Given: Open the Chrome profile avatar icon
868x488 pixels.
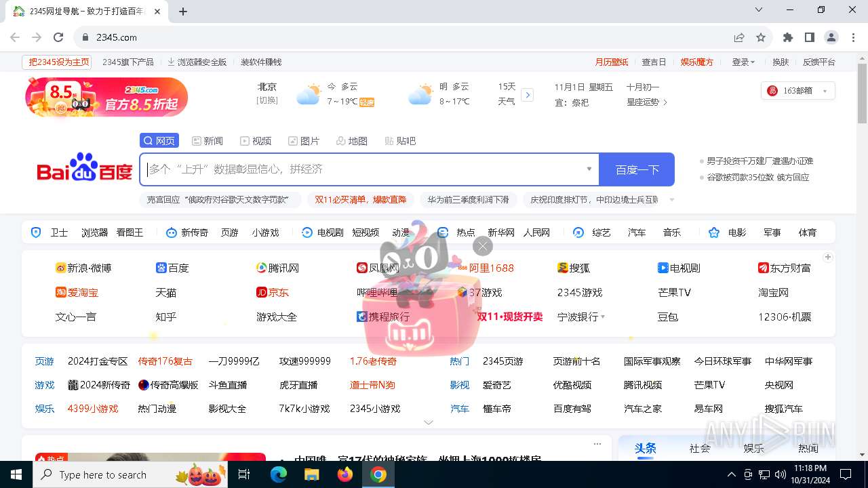Looking at the screenshot, I should pos(831,37).
